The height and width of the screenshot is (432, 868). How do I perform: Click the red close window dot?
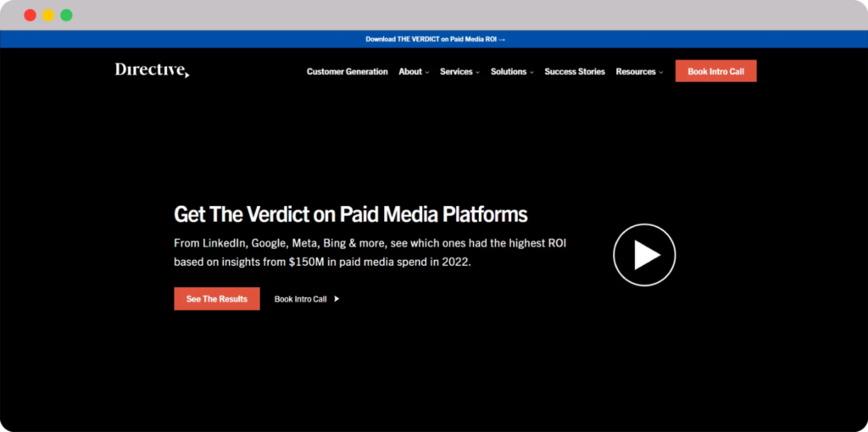click(30, 15)
